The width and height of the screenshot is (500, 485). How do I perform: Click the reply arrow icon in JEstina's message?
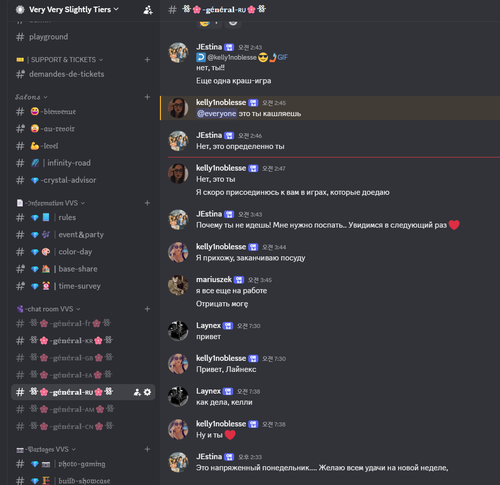click(201, 57)
